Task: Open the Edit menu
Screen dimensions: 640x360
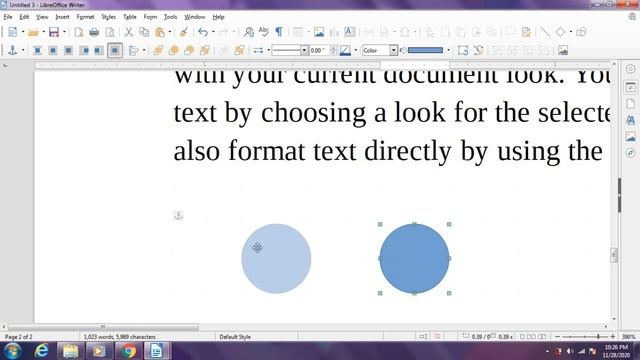Action: click(x=24, y=17)
